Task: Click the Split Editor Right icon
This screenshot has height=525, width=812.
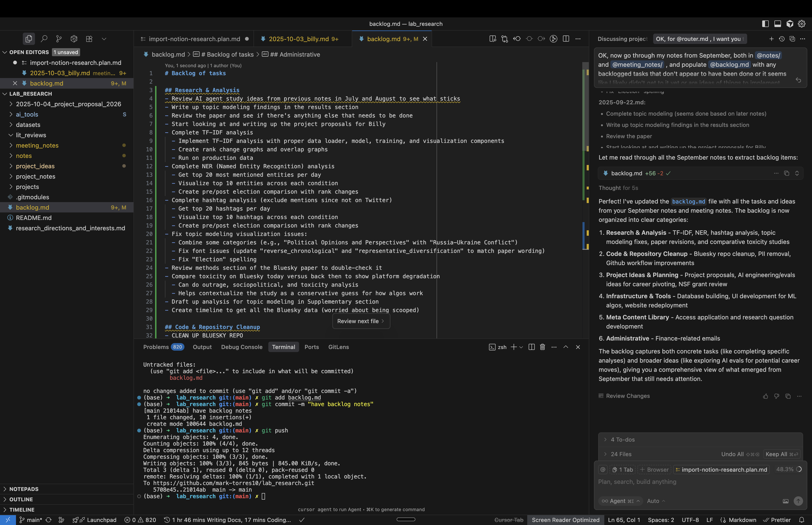Action: click(566, 39)
